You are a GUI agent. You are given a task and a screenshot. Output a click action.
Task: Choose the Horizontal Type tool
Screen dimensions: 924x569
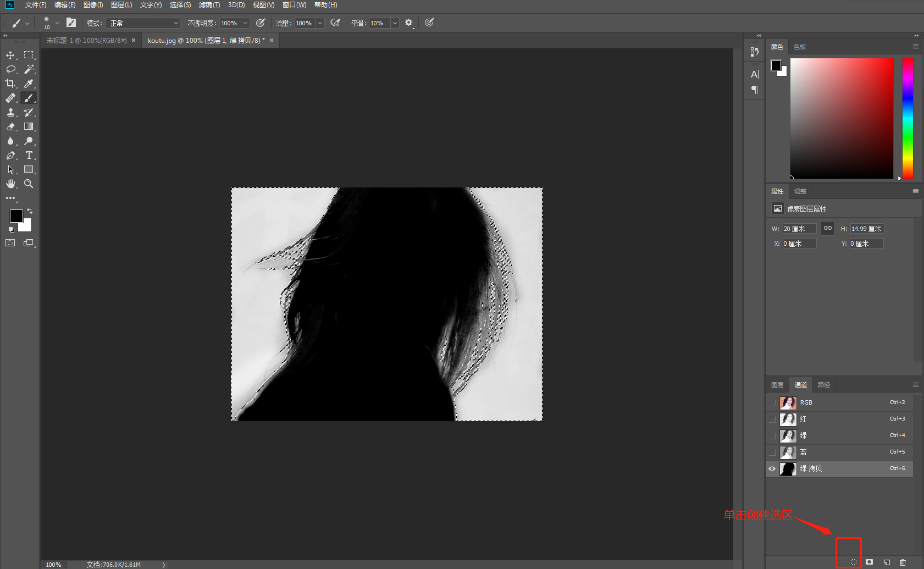(29, 155)
